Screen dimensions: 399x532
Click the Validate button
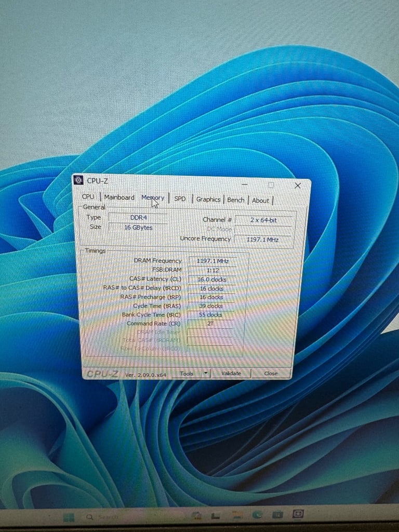pyautogui.click(x=231, y=373)
